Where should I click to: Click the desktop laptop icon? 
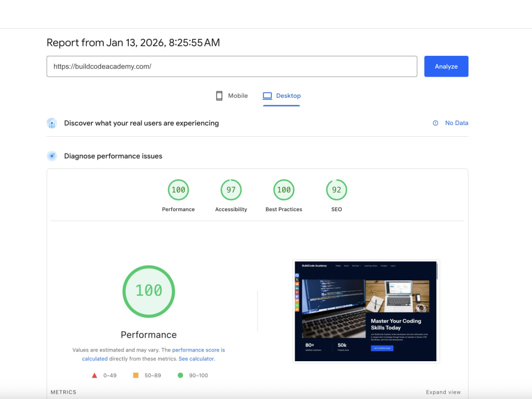(268, 96)
